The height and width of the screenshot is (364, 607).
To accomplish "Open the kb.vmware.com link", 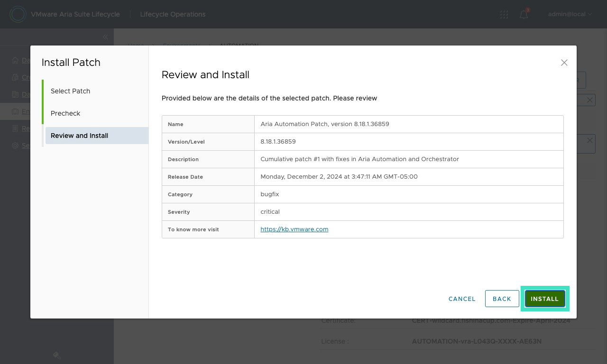I will point(294,229).
